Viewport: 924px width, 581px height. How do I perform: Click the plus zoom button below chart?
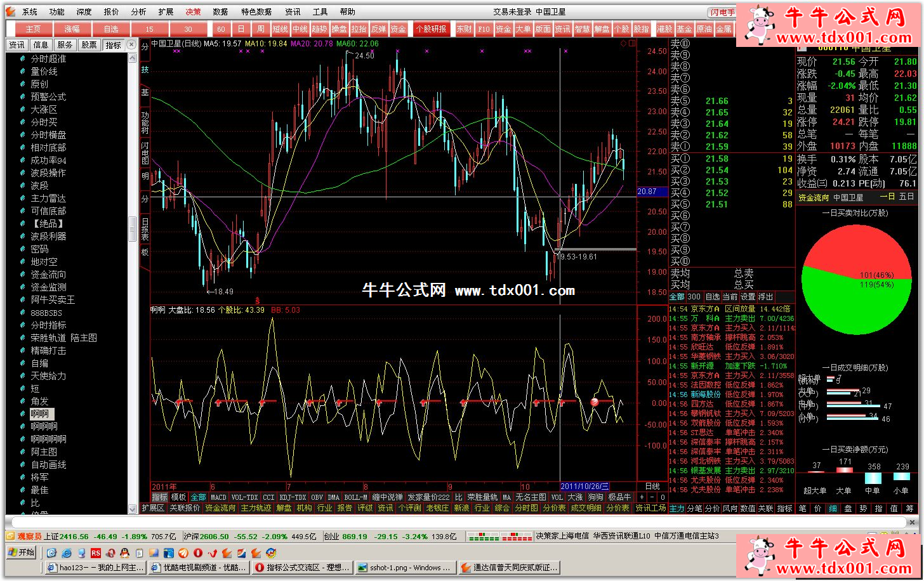tap(642, 497)
